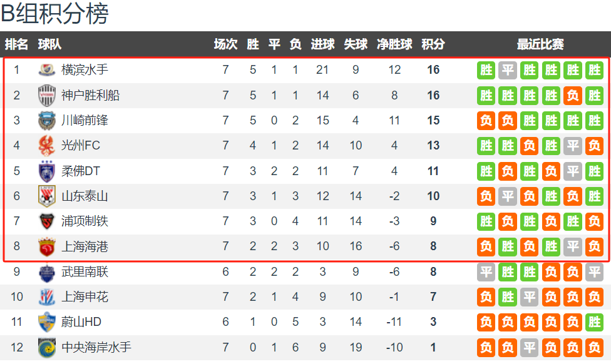Click the Yokohama F. Marinos (横滨水手) team logo
This screenshot has height=364, width=611.
pyautogui.click(x=47, y=70)
